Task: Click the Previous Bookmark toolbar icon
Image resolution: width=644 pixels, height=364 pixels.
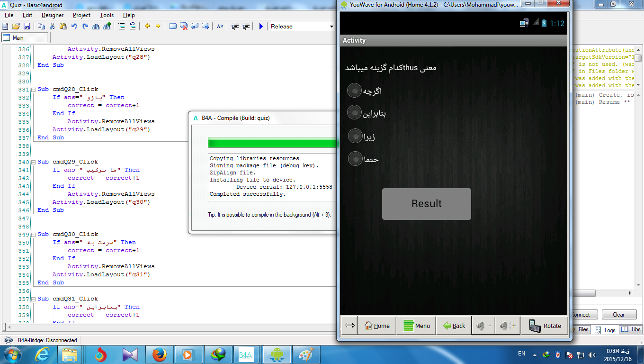Action: coord(195,27)
